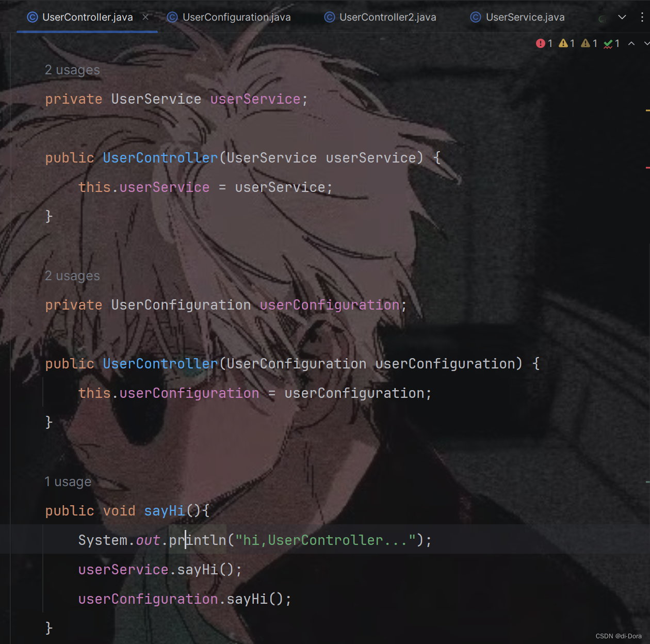650x644 pixels.
Task: Click the "hi,UserController..." string literal
Action: (x=326, y=540)
